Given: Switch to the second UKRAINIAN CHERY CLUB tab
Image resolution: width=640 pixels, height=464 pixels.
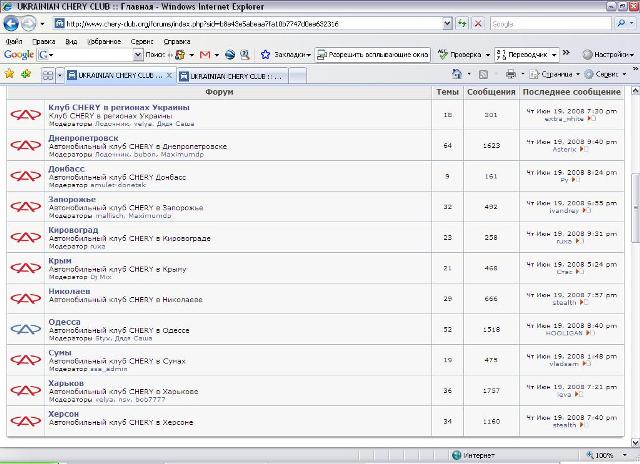Looking at the screenshot, I should coord(233,76).
